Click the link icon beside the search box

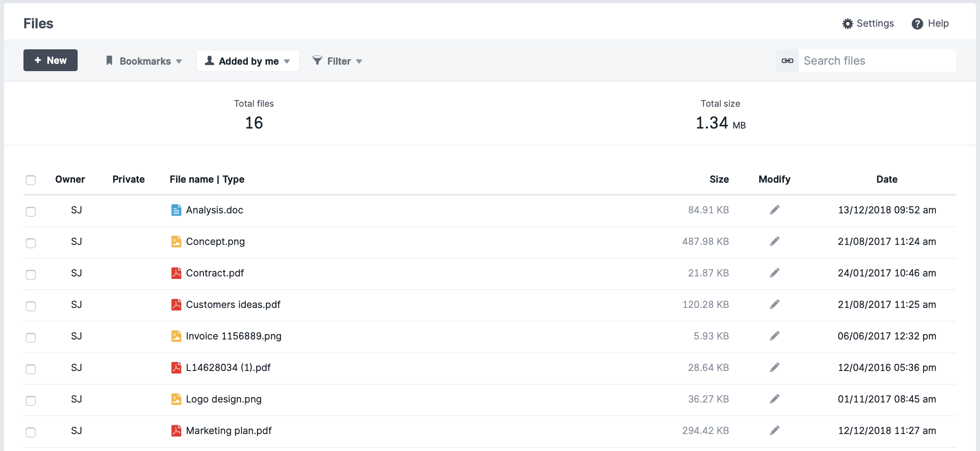788,61
